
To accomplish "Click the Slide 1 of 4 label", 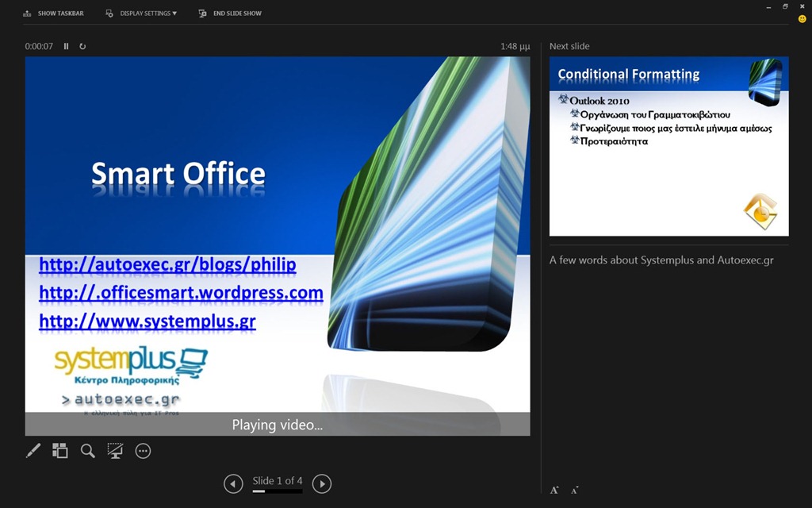I will pyautogui.click(x=277, y=480).
